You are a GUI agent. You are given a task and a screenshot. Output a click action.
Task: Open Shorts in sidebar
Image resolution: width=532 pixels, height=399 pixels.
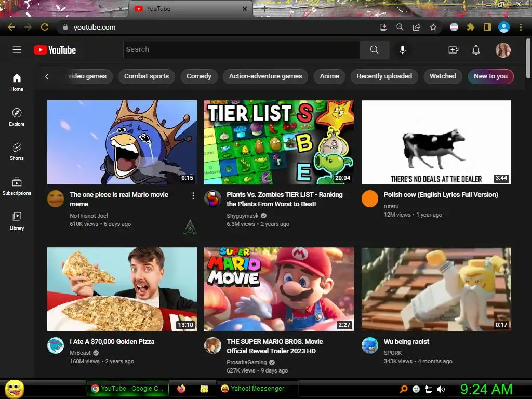pyautogui.click(x=17, y=151)
